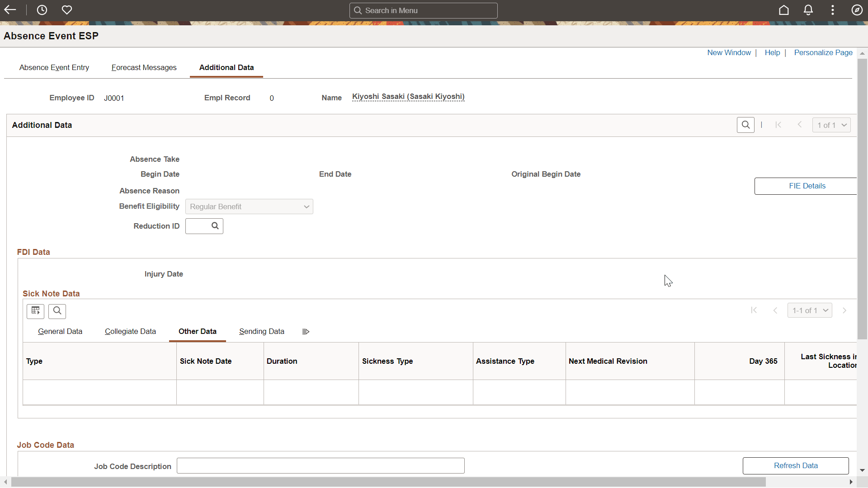Viewport: 868px width, 488px height.
Task: Open the favorites heart icon
Action: [66, 10]
